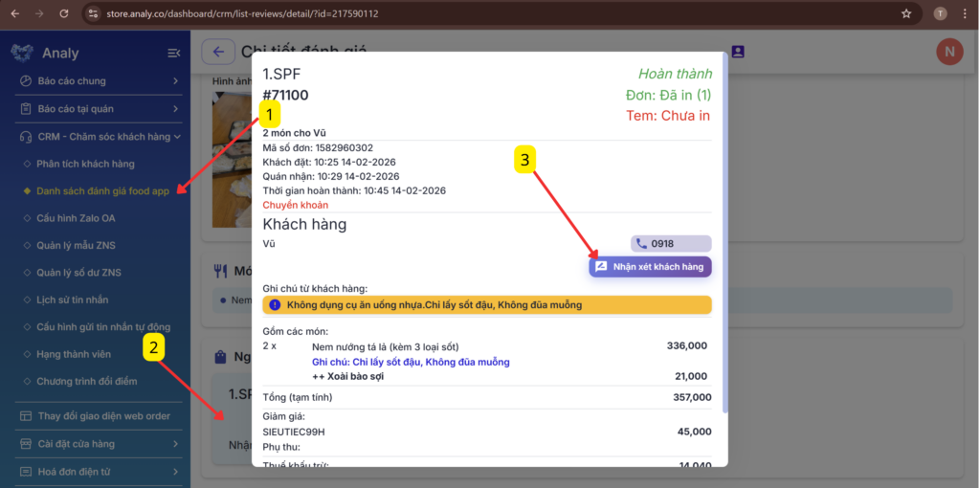
Task: Click the customer profile icon in header
Action: tap(738, 52)
